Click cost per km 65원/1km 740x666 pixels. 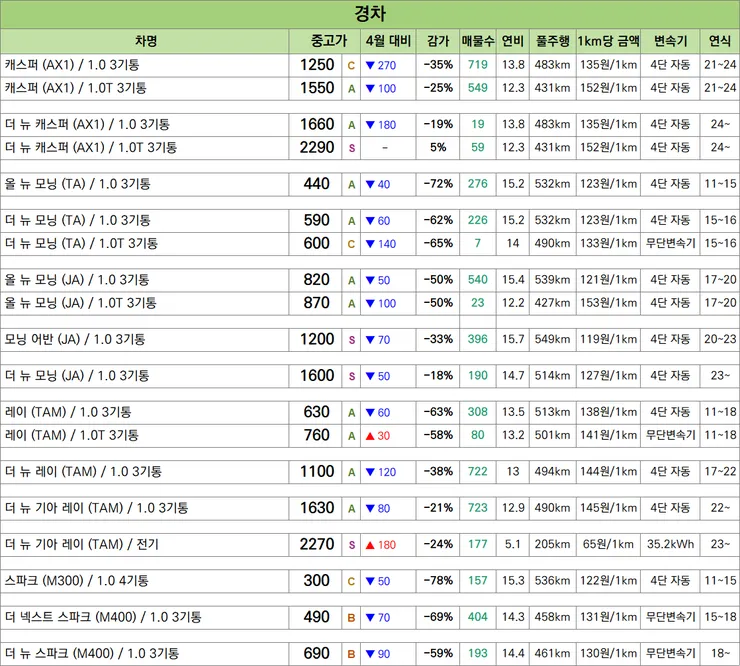click(608, 544)
